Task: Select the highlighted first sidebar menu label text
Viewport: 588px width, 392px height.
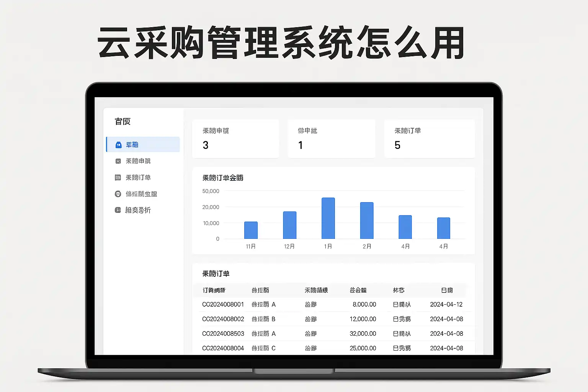Action: tap(132, 145)
